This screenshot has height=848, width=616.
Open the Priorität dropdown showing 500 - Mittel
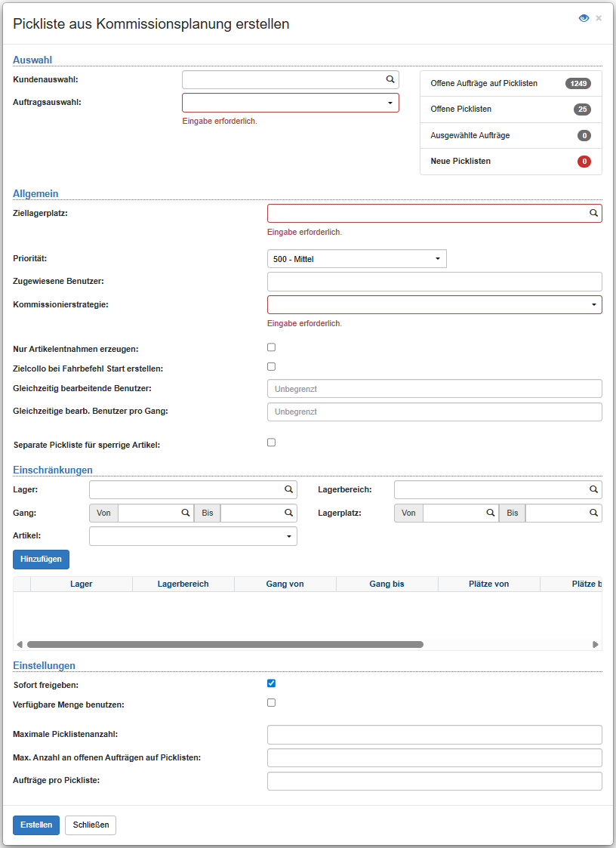coord(436,258)
